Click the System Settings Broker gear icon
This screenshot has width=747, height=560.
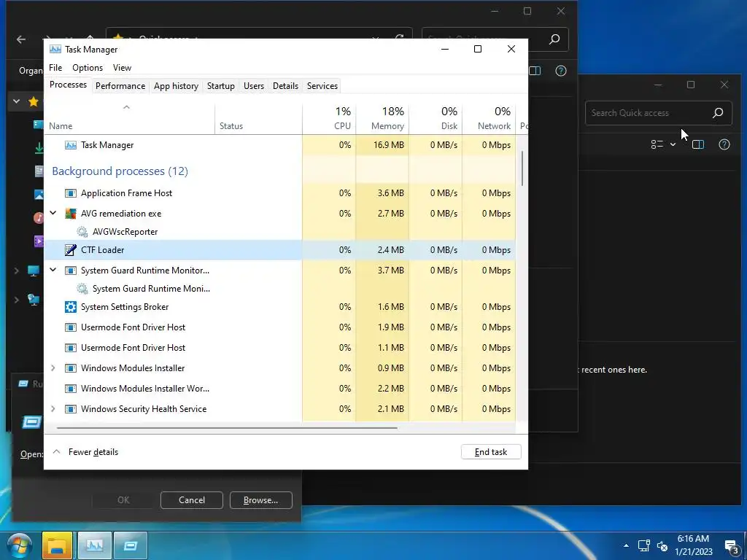pos(71,307)
